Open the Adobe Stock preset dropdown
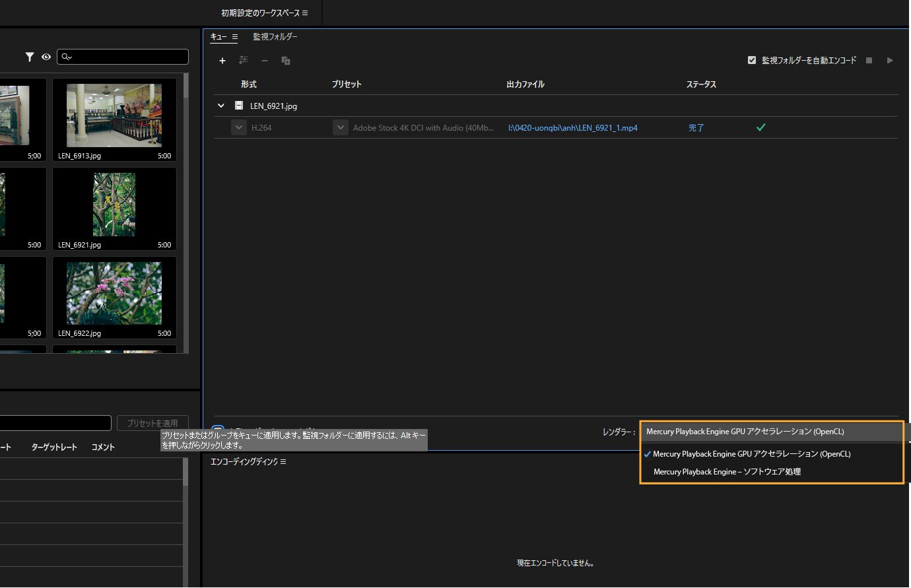The height and width of the screenshot is (588, 911). [x=340, y=127]
